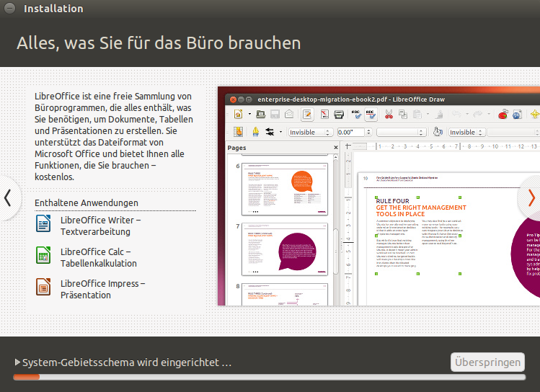Click the Hyperlink globe icon
Screen dimensions: 540x392
tap(517, 115)
